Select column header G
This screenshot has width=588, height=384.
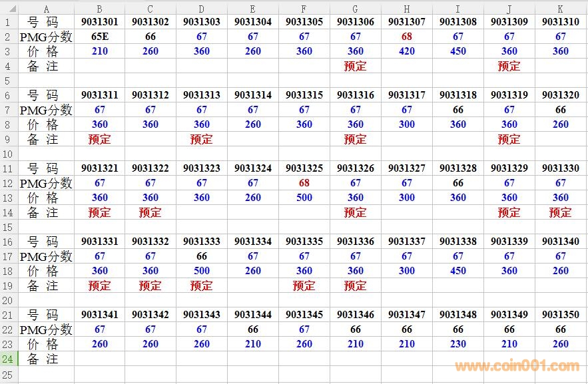pyautogui.click(x=355, y=8)
